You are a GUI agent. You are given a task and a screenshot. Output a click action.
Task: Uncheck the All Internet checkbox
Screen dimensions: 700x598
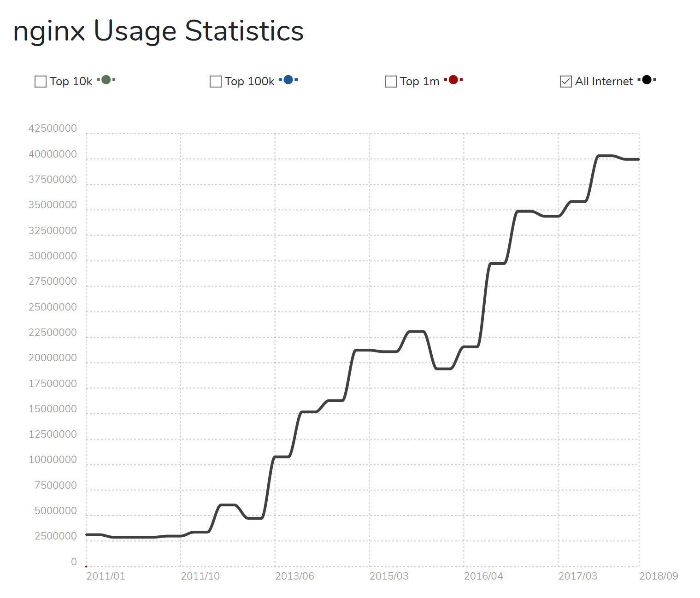[x=566, y=82]
